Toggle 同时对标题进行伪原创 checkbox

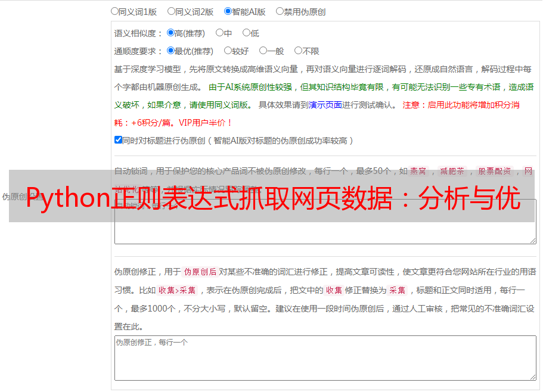(x=118, y=140)
